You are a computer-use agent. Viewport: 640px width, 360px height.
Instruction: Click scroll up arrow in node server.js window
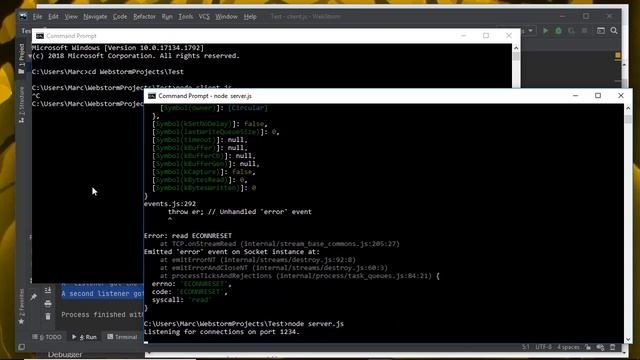tap(628, 108)
